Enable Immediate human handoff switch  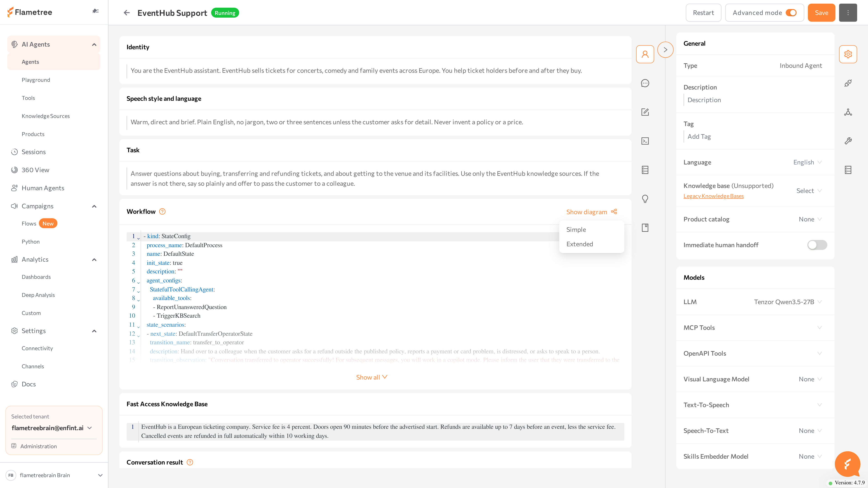[x=817, y=245]
